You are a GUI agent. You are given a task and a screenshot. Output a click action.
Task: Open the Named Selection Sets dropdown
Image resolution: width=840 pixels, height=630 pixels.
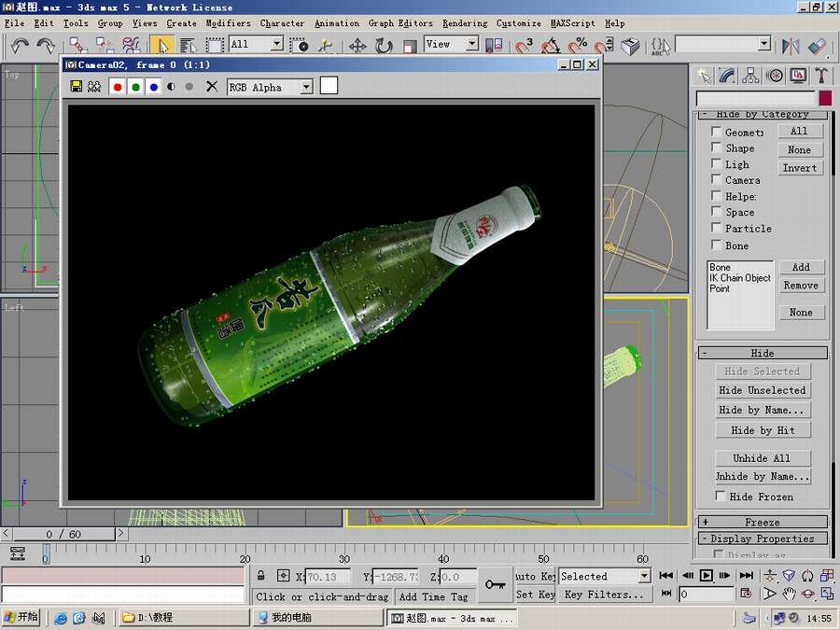(764, 44)
